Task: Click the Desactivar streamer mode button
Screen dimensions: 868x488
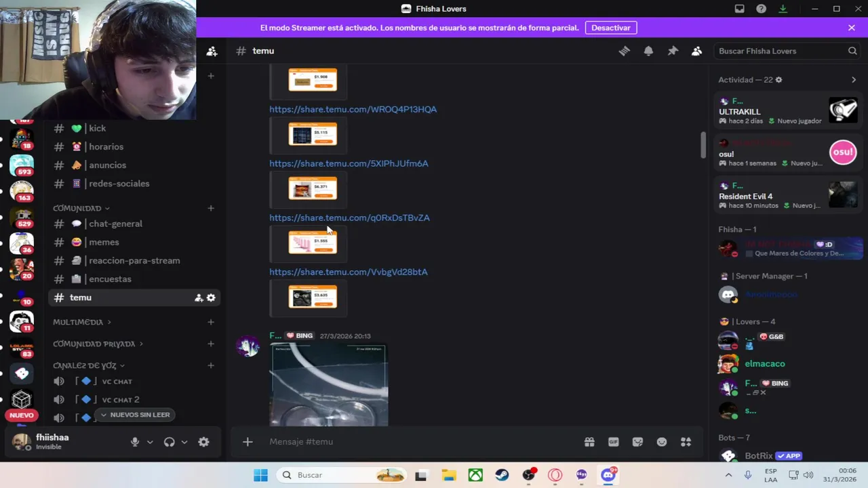Action: (611, 28)
